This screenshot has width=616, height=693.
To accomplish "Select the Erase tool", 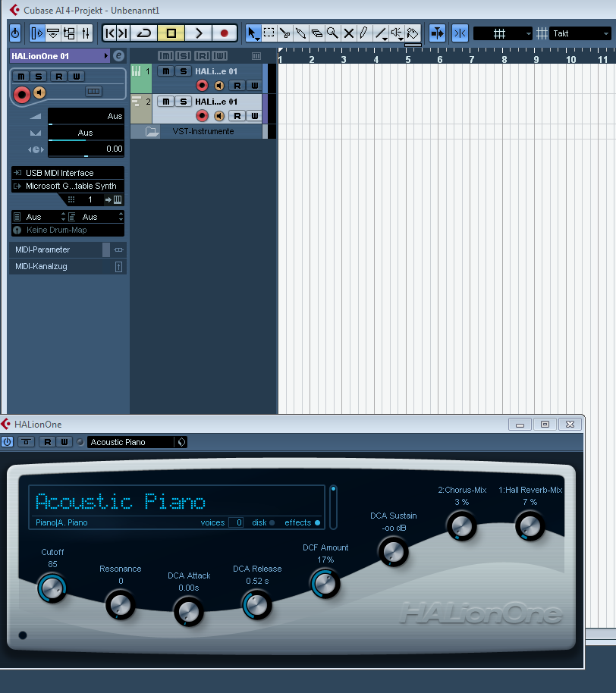I will click(316, 33).
